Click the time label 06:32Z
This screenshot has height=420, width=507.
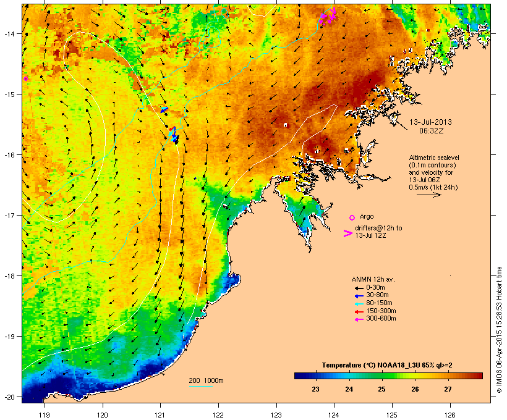coord(432,131)
